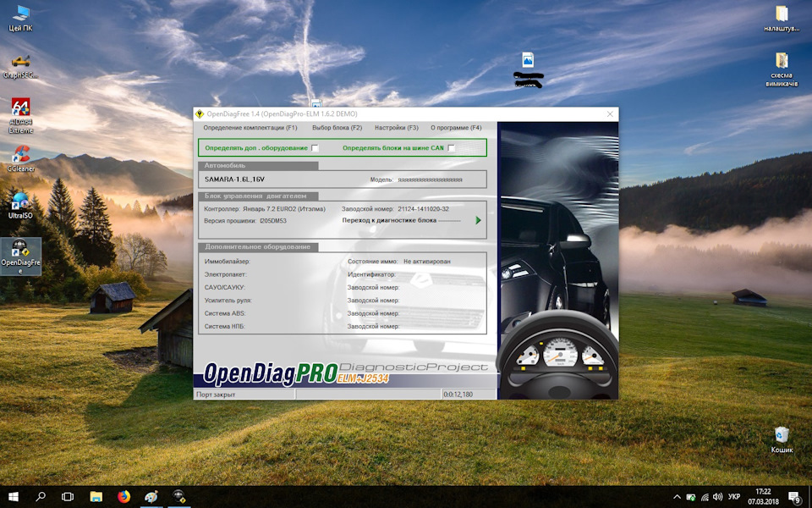Open 'Настройки (F3)' menu
The width and height of the screenshot is (812, 508).
click(x=396, y=128)
